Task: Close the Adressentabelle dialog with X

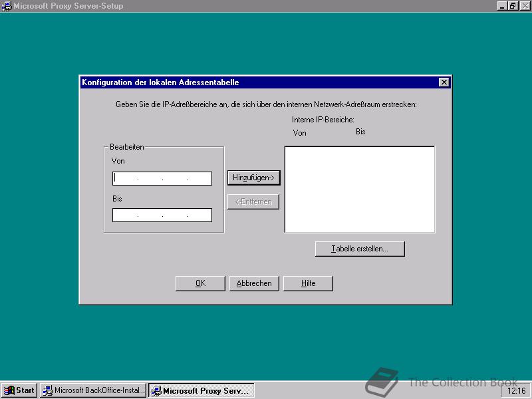Action: [x=444, y=82]
